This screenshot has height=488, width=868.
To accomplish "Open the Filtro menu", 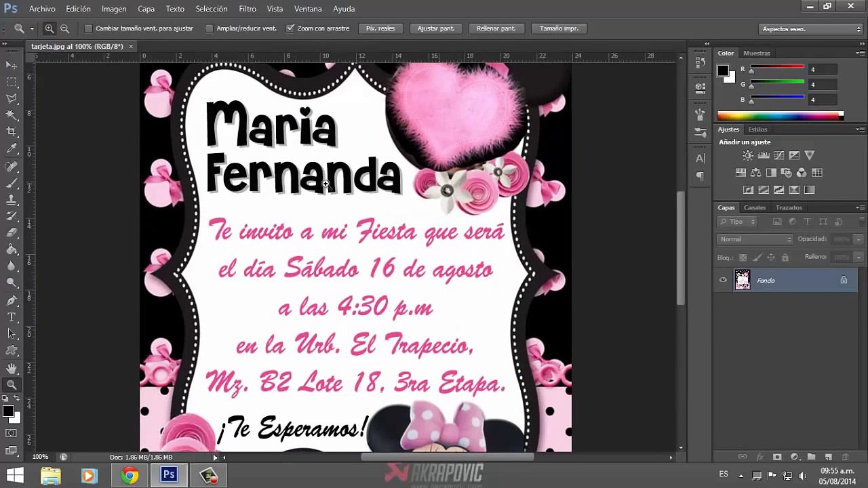I will click(x=248, y=9).
